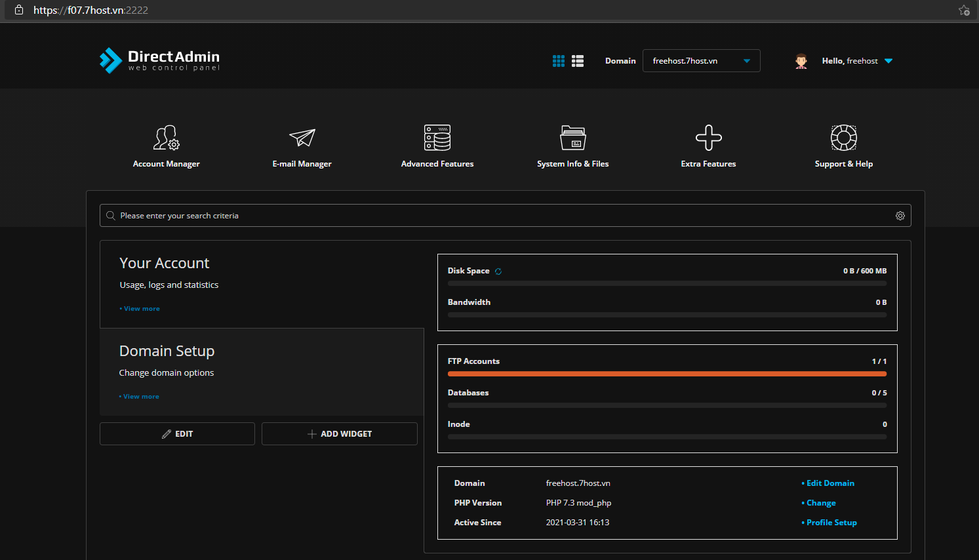Open the freehost.7host.vn domain dropdown
Viewport: 979px width, 560px height.
(702, 61)
